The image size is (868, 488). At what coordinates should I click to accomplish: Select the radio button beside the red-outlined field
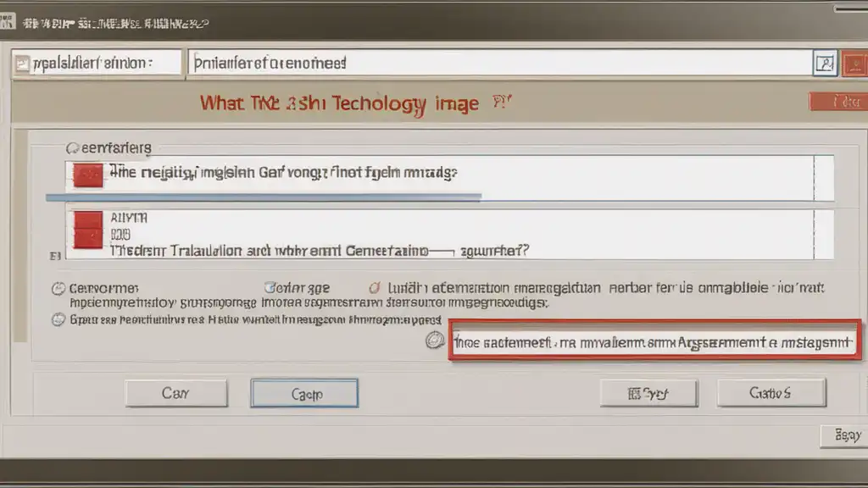pyautogui.click(x=435, y=340)
